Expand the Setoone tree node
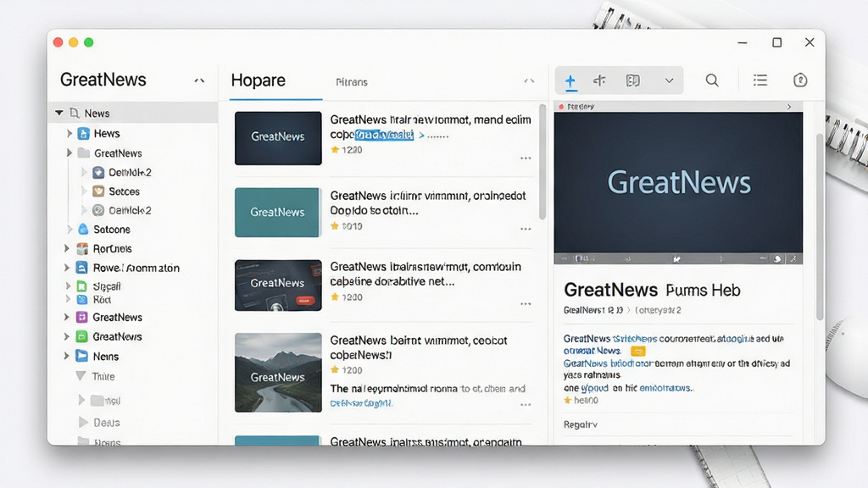868x488 pixels. (70, 229)
